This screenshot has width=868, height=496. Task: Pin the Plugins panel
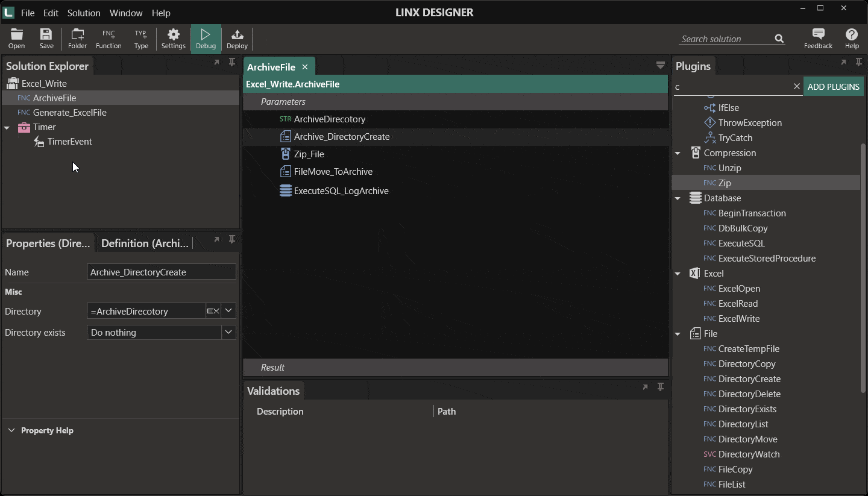[x=859, y=62]
